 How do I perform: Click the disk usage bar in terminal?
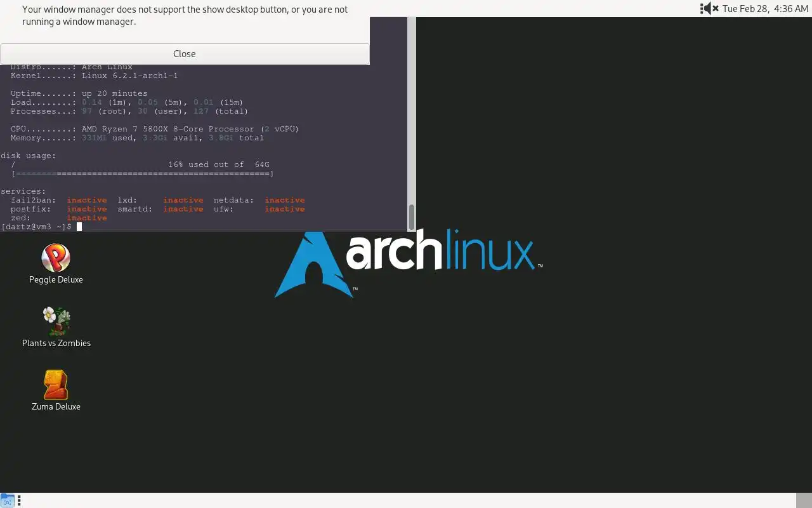click(x=143, y=173)
